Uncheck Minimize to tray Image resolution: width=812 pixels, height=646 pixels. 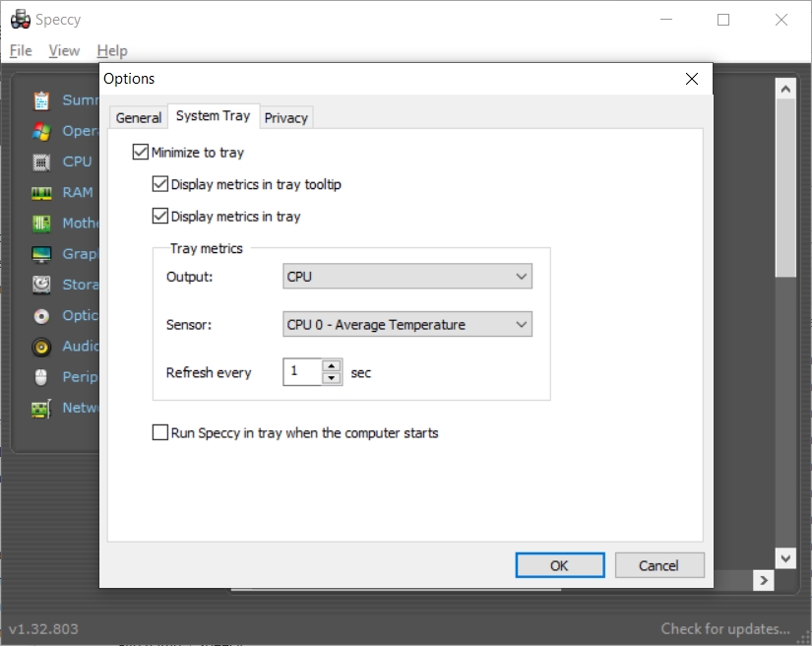(141, 152)
